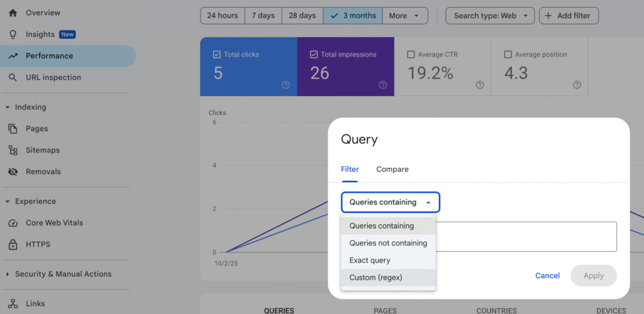
Task: Open the Overview home icon
Action: coord(13,13)
